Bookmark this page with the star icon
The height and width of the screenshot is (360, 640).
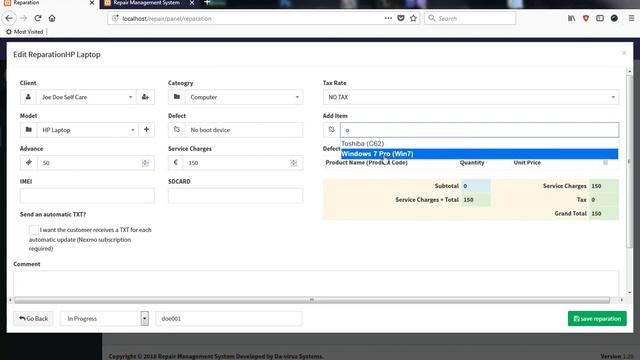413,18
